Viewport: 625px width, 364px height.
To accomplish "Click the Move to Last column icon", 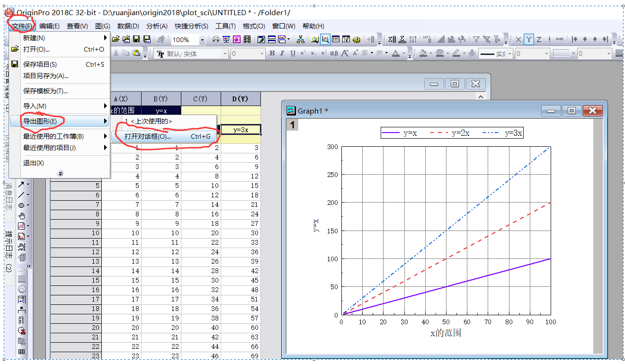I will tap(605, 39).
